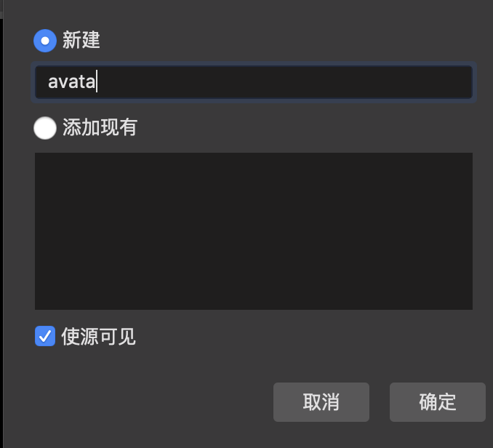Activate the white unselected radio circle

pos(45,128)
